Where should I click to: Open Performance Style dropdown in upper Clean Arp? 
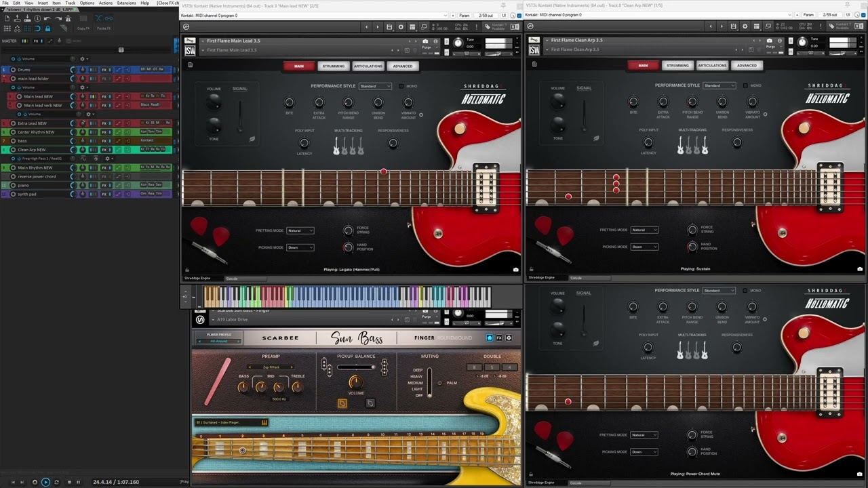click(x=719, y=85)
